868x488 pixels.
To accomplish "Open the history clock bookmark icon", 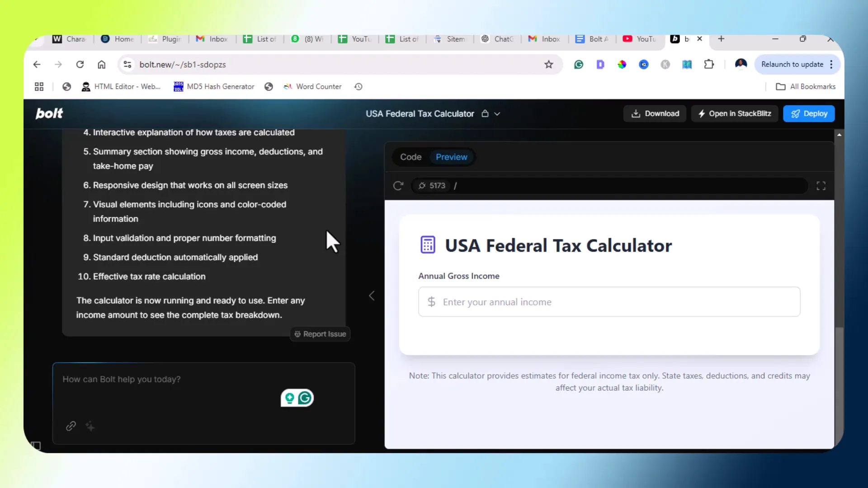I will pos(359,87).
